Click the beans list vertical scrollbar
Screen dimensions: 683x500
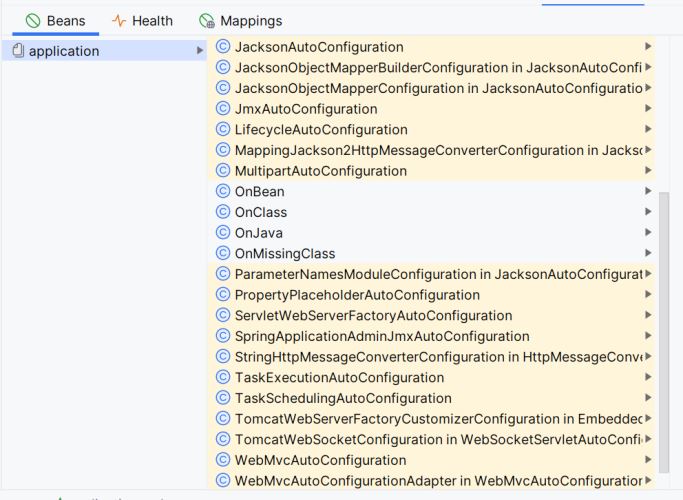tap(664, 332)
